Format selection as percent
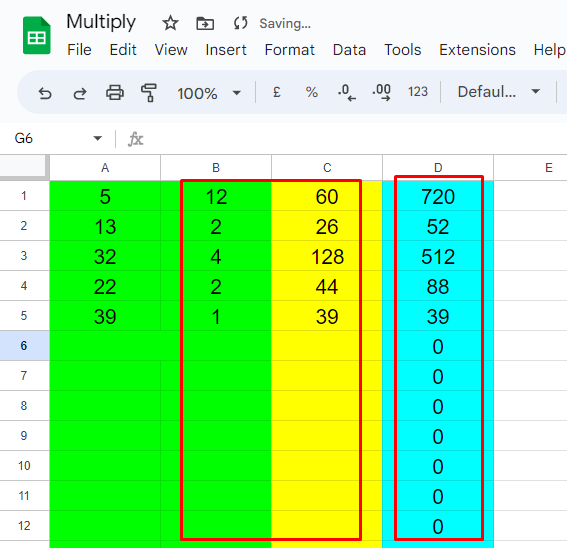 click(x=312, y=92)
